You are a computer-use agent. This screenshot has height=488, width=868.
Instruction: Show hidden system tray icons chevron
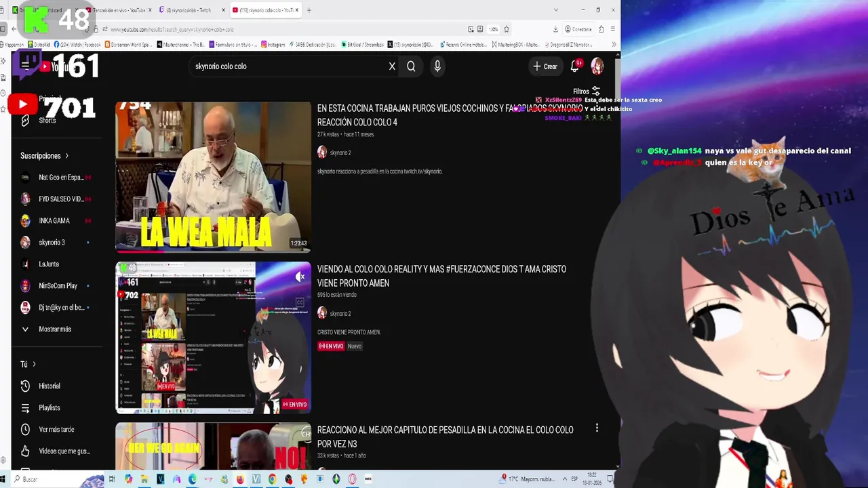click(564, 479)
